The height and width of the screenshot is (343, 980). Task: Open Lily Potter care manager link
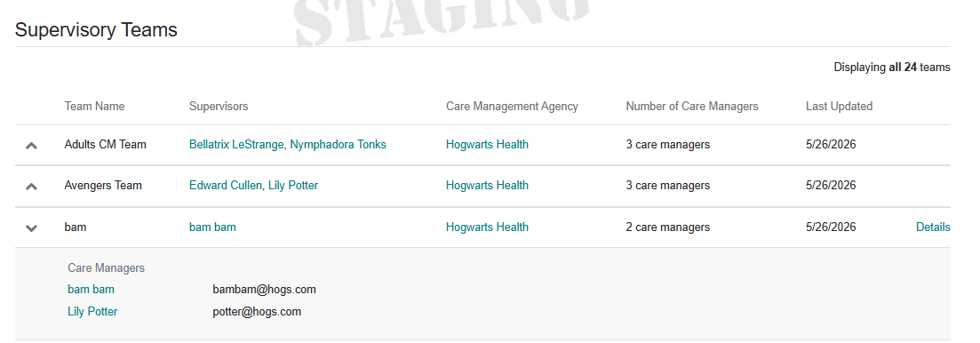pos(92,311)
